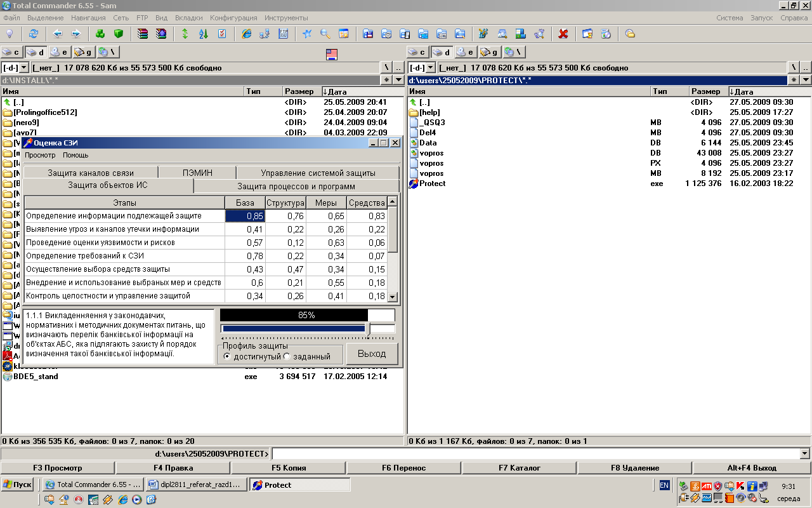812x508 pixels.
Task: Open the 'Конфигурация' menu
Action: pyautogui.click(x=233, y=18)
